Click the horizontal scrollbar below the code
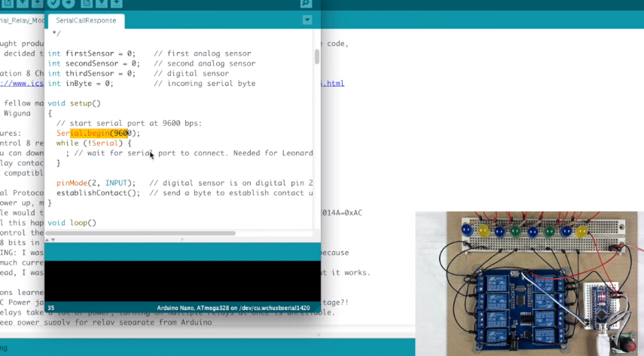 click(x=151, y=233)
